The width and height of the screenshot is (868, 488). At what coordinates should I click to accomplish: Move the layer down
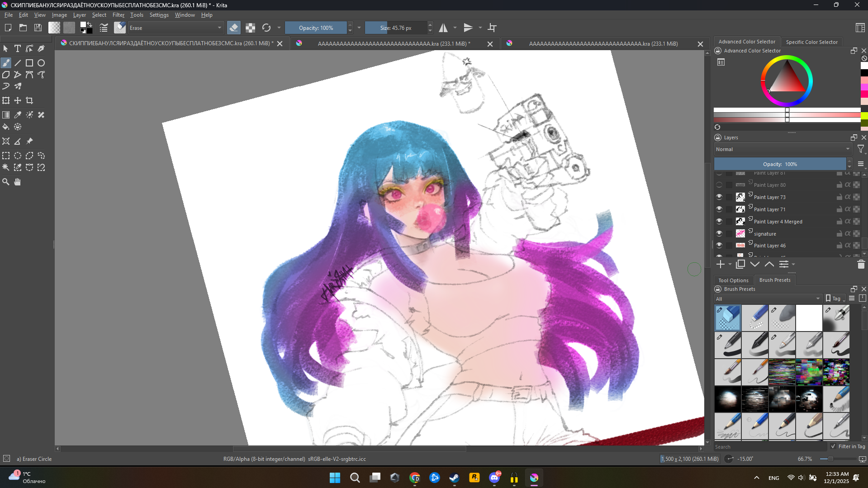coord(755,264)
